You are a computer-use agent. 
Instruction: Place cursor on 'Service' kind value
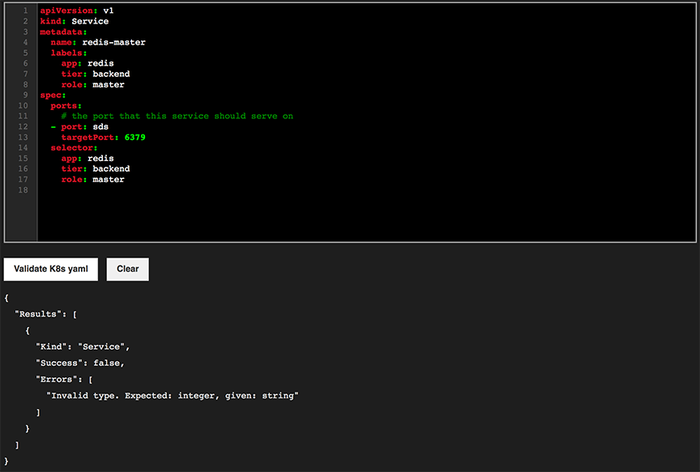pyautogui.click(x=90, y=21)
